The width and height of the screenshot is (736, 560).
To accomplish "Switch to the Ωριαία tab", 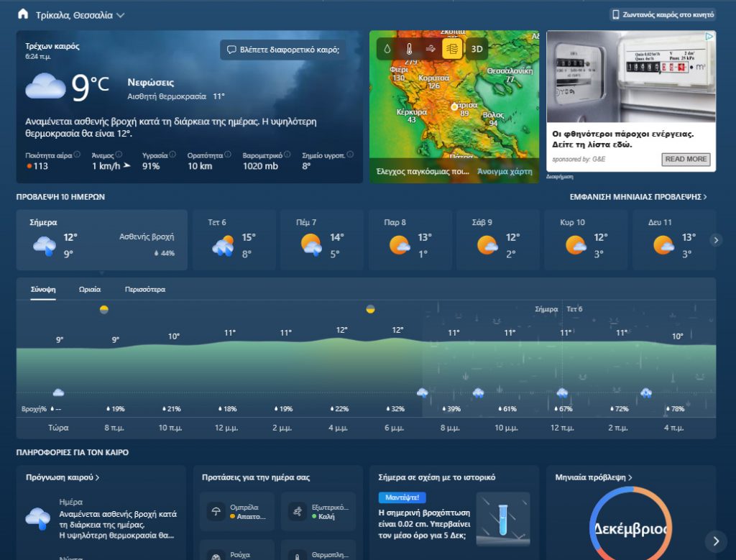I will coord(90,290).
